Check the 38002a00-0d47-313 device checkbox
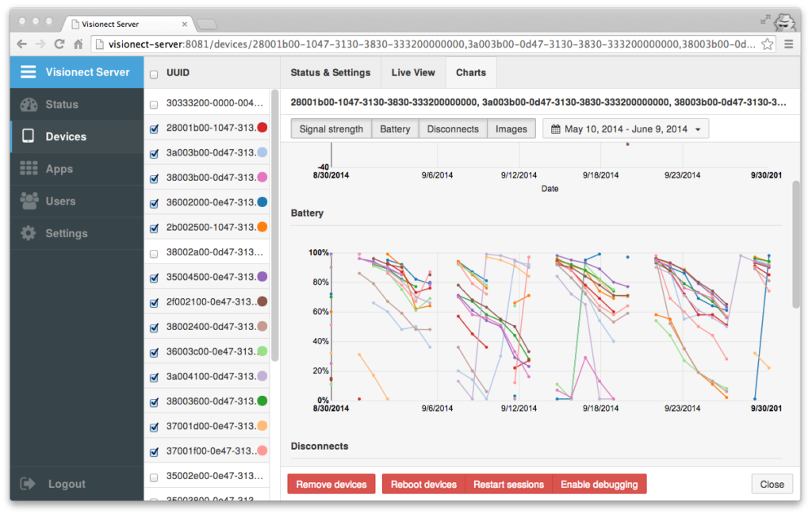The width and height of the screenshot is (812, 514). 154,254
